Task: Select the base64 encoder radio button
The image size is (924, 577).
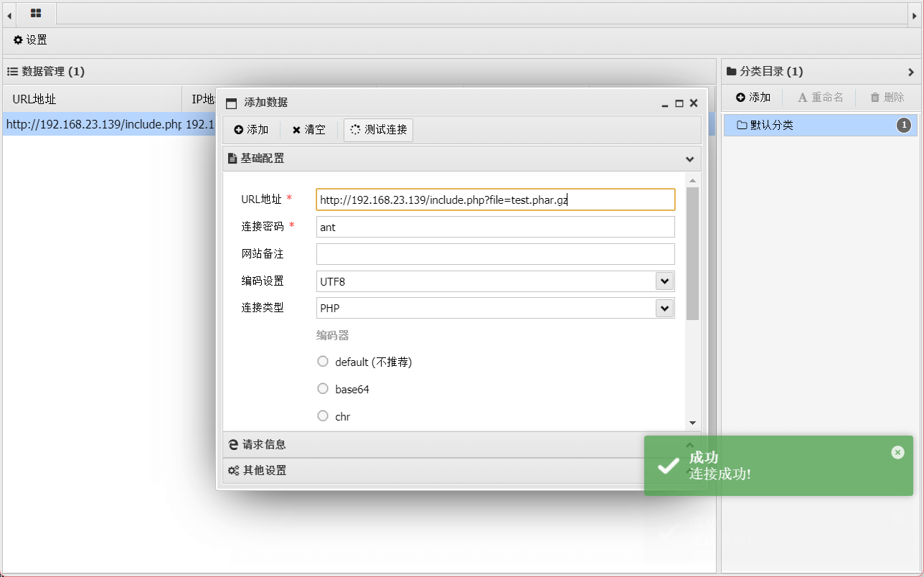Action: (x=323, y=389)
